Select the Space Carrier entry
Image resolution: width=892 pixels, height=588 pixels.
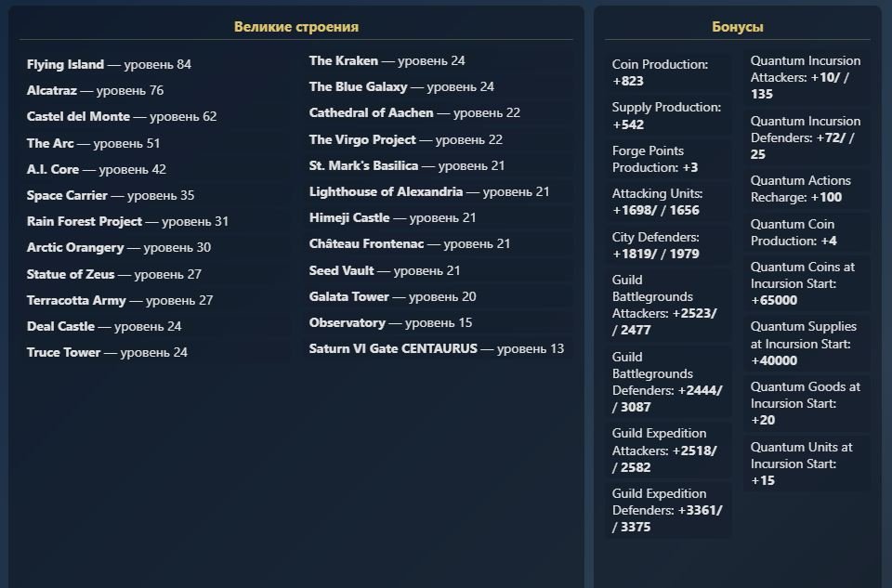111,196
